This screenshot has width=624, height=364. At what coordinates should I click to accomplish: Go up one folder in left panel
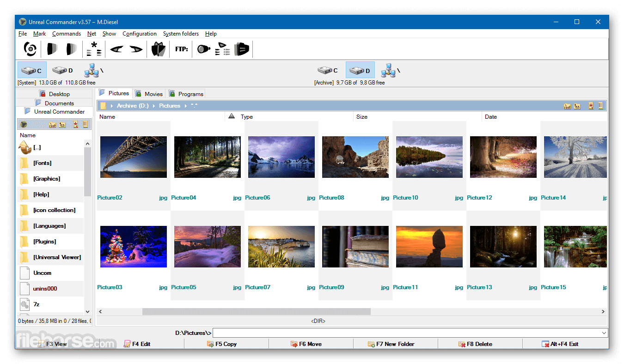62,124
